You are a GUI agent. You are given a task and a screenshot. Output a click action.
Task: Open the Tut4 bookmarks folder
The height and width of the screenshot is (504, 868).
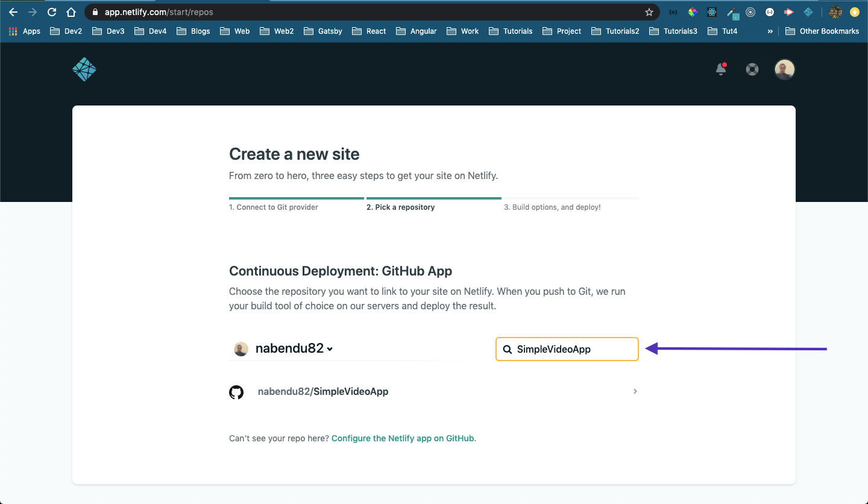tap(722, 31)
